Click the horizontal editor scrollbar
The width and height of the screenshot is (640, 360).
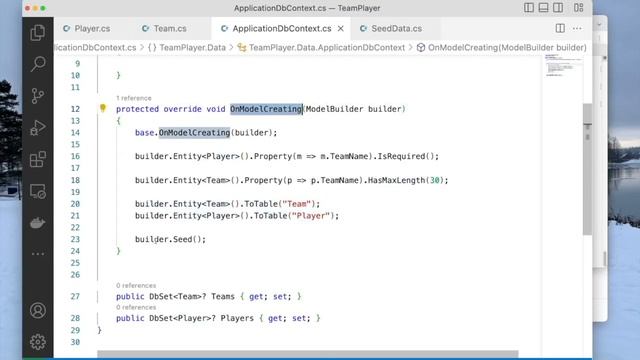307,354
